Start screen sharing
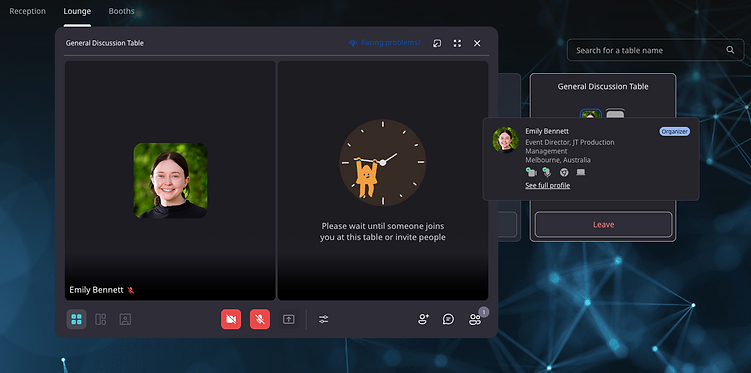Screen dimensions: 751x373 pos(288,319)
